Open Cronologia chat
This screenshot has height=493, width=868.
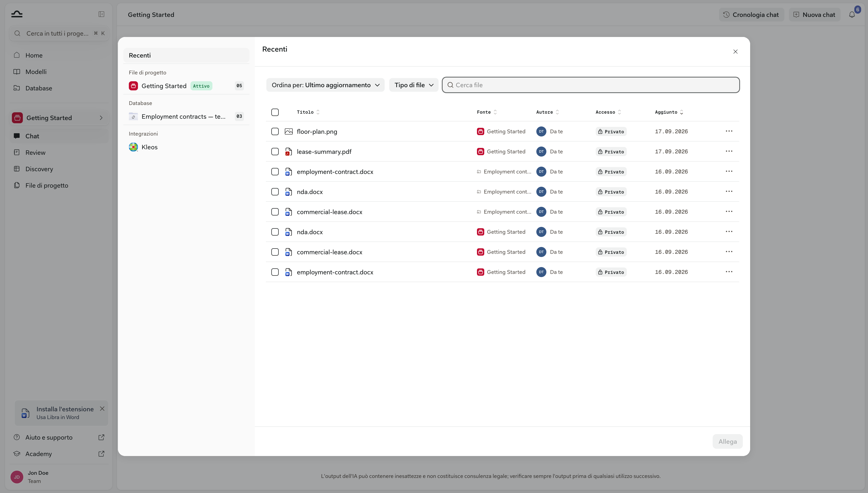coord(752,15)
